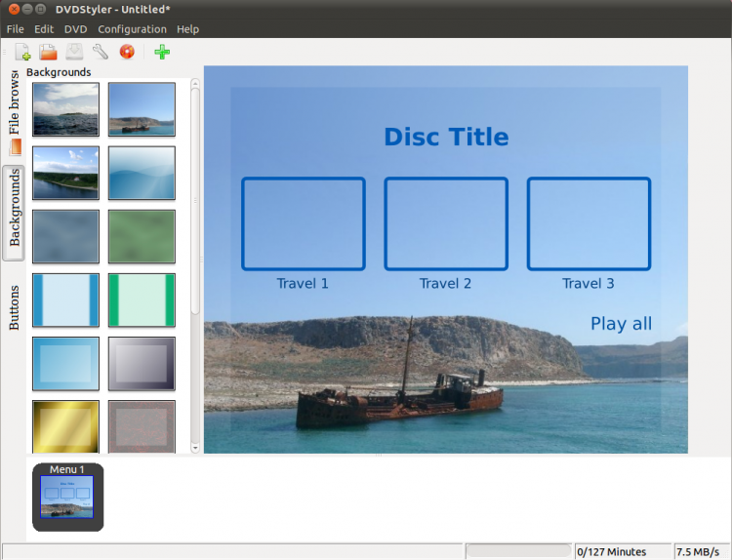732x560 pixels.
Task: Click the Save project toolbar icon
Action: [74, 52]
